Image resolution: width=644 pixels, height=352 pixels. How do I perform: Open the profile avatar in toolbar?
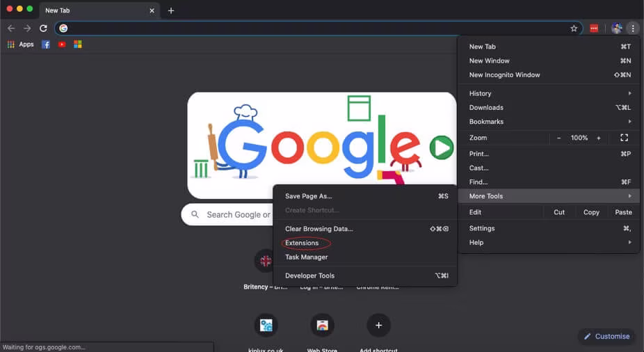point(616,29)
